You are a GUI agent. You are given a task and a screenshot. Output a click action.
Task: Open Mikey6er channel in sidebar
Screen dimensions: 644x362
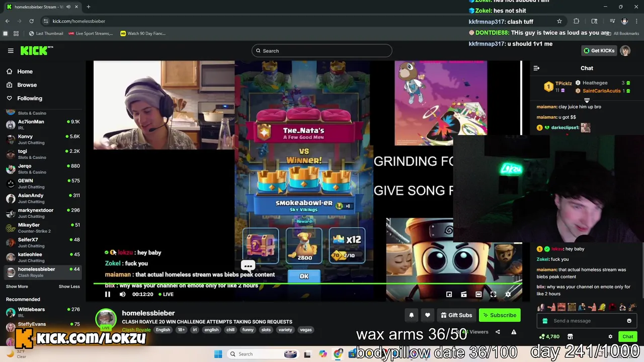[x=43, y=228]
